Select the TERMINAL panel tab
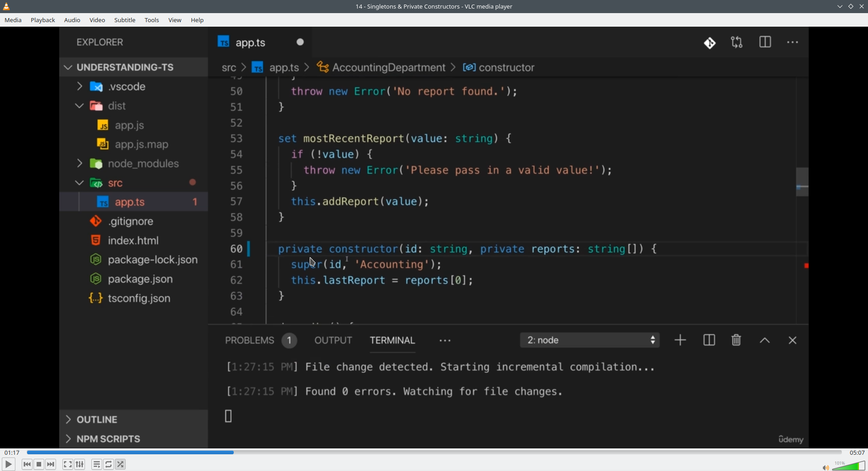 [392, 340]
